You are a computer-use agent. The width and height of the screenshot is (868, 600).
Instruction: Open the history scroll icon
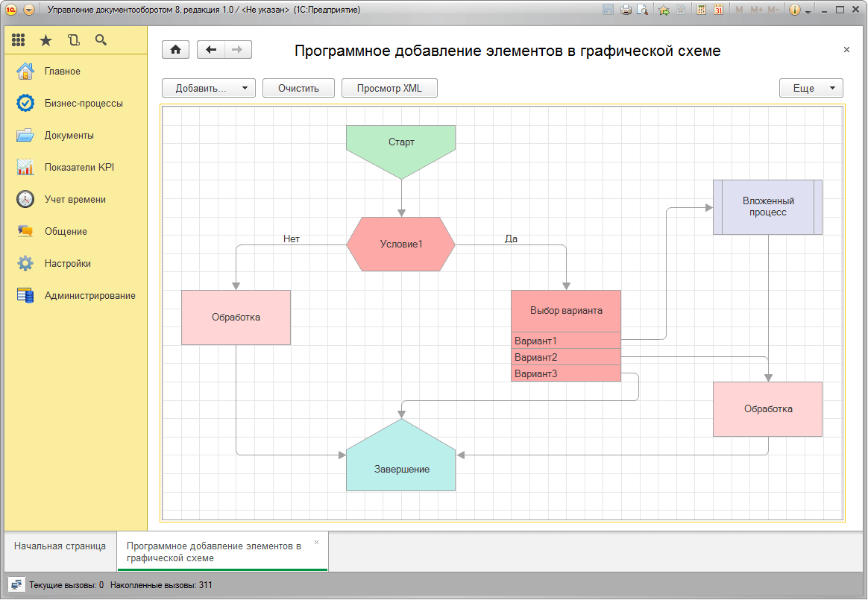pos(73,40)
